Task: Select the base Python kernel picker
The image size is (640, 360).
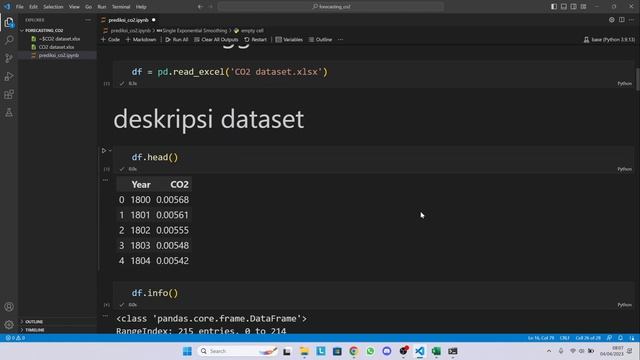Action: point(609,40)
